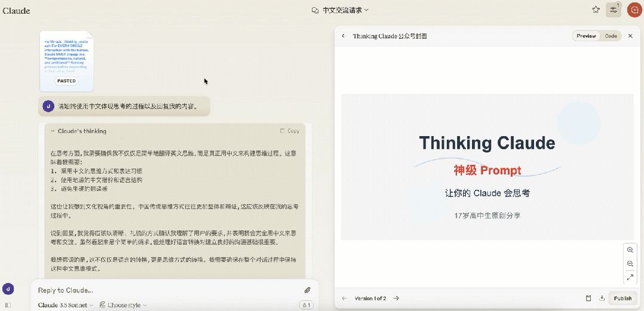The width and height of the screenshot is (644, 311).
Task: Click the Thinking Claude heading in preview
Action: point(487,143)
